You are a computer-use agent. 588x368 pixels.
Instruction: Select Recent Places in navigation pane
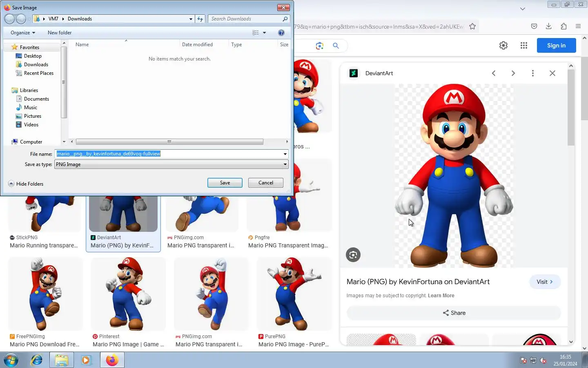tap(39, 73)
